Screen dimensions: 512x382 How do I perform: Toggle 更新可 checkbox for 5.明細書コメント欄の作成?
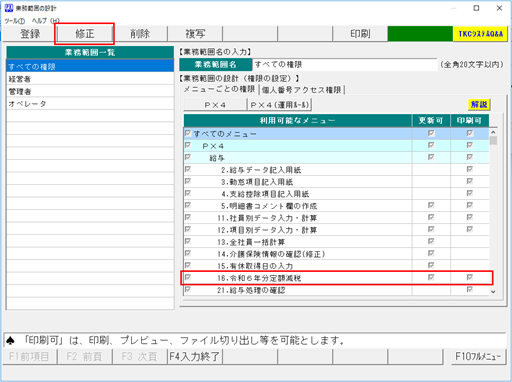[431, 205]
